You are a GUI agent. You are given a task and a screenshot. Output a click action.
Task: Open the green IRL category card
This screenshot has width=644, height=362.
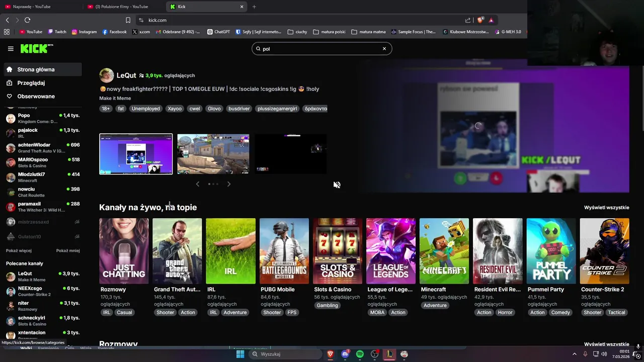click(230, 251)
